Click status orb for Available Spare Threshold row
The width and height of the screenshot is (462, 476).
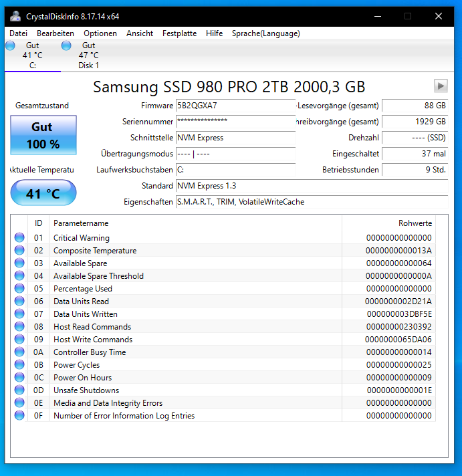point(19,275)
